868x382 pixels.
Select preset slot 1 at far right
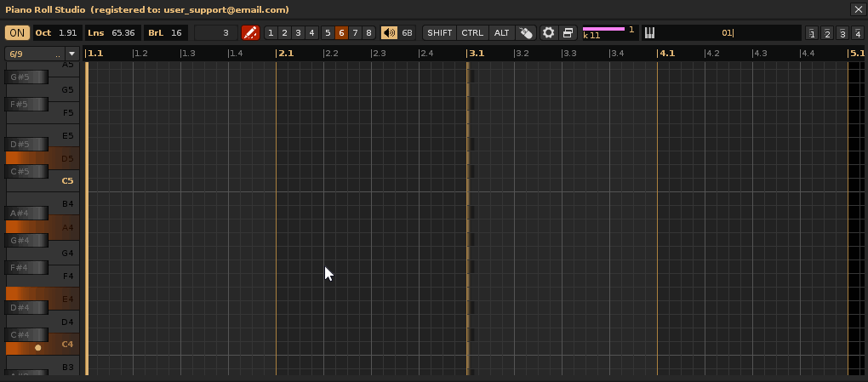[x=813, y=34]
